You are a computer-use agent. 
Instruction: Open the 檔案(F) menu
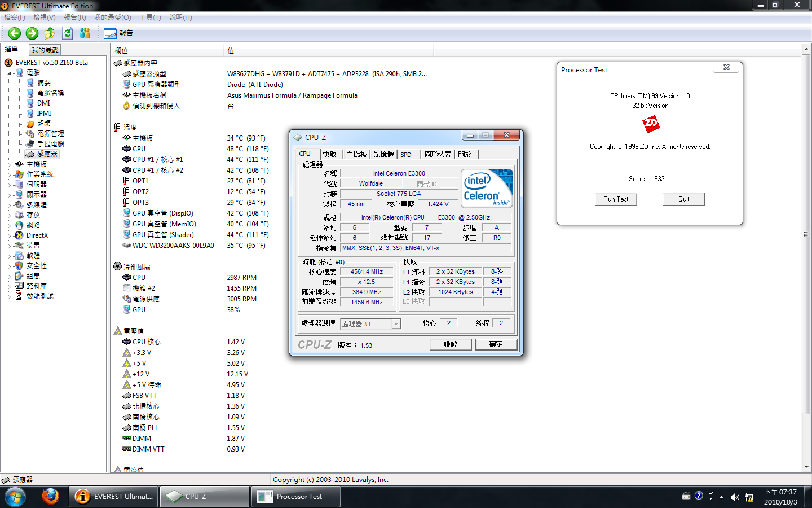coord(15,17)
